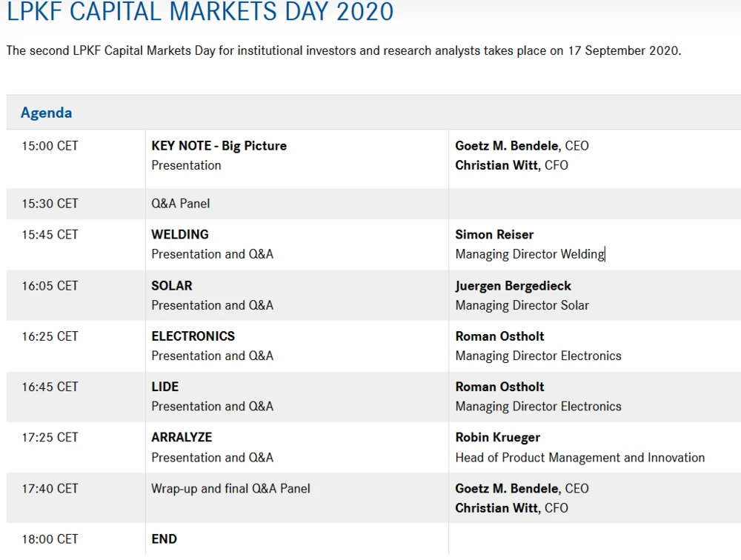This screenshot has width=741, height=560.
Task: Click speaker name Simon Reiser
Action: tap(494, 235)
